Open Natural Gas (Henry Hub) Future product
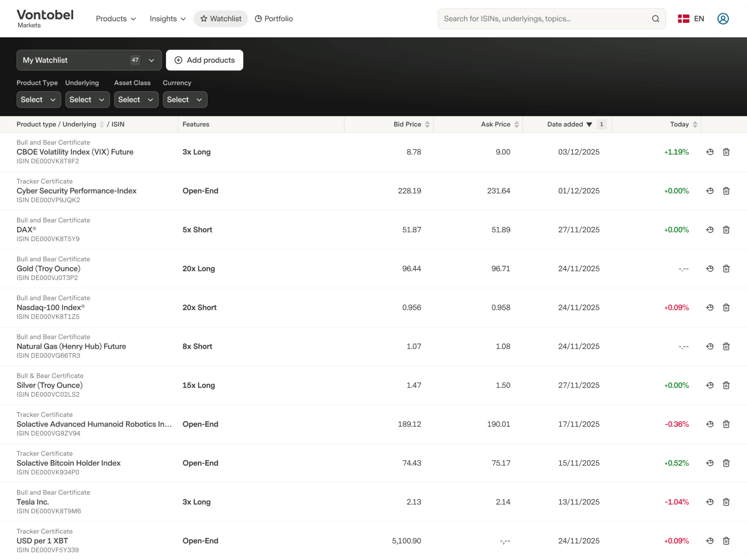Viewport: 747px width, 560px height. click(x=71, y=347)
